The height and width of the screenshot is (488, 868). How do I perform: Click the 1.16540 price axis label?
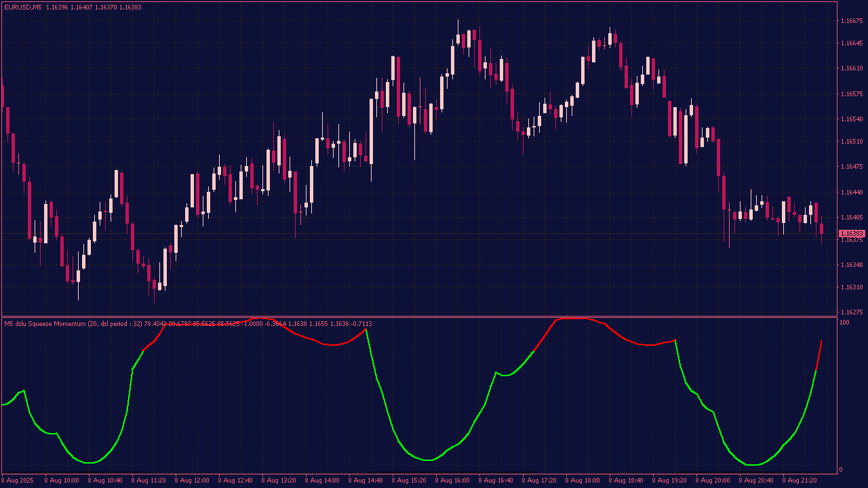pos(851,119)
